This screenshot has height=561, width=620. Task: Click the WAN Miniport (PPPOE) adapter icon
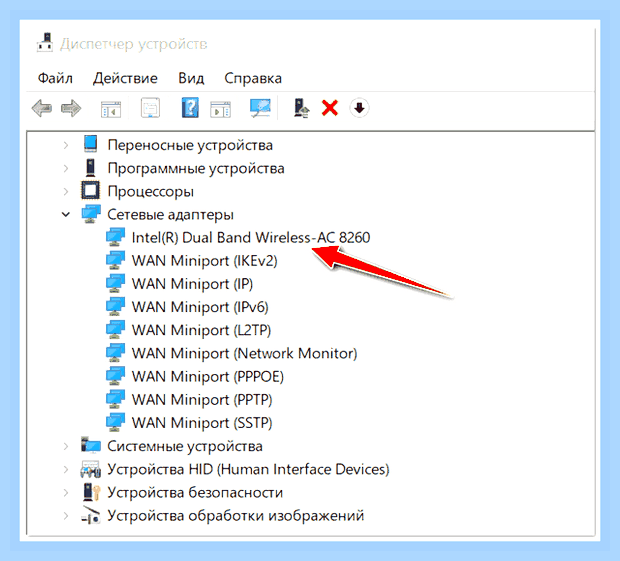115,376
